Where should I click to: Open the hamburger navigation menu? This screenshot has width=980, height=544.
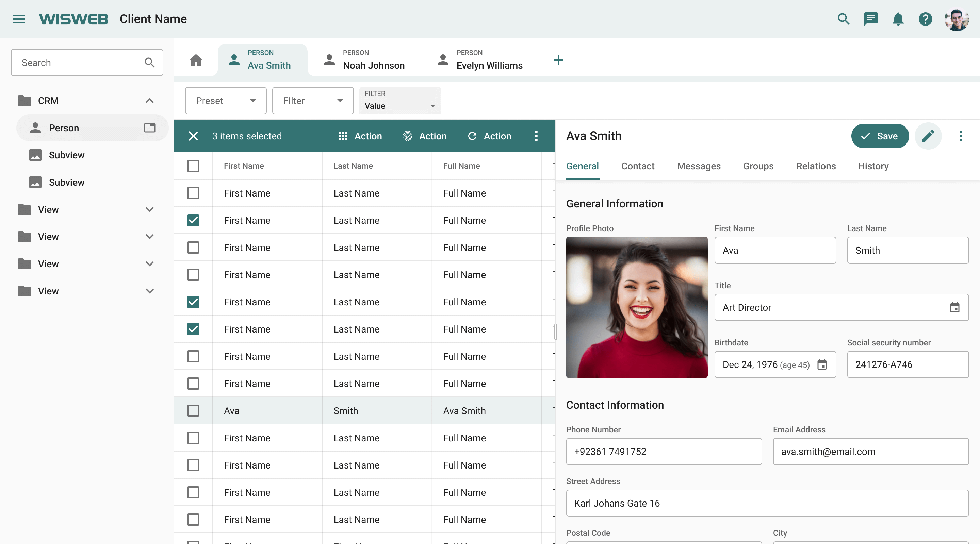coord(19,19)
